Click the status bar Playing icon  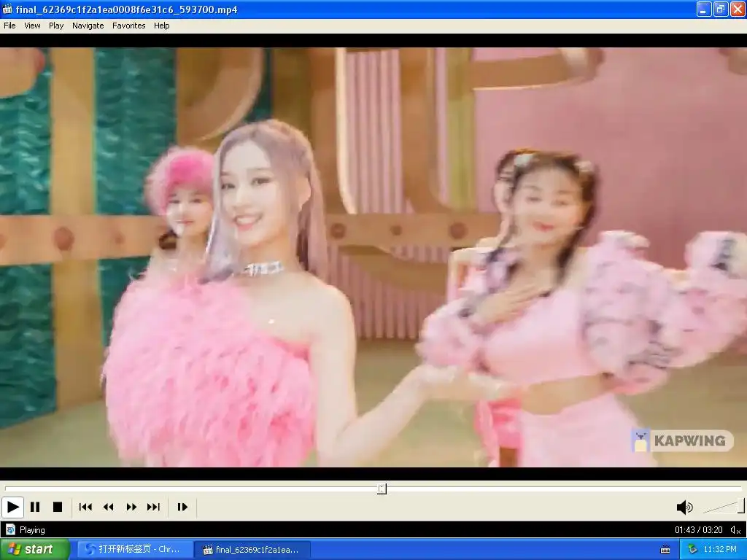[x=10, y=530]
